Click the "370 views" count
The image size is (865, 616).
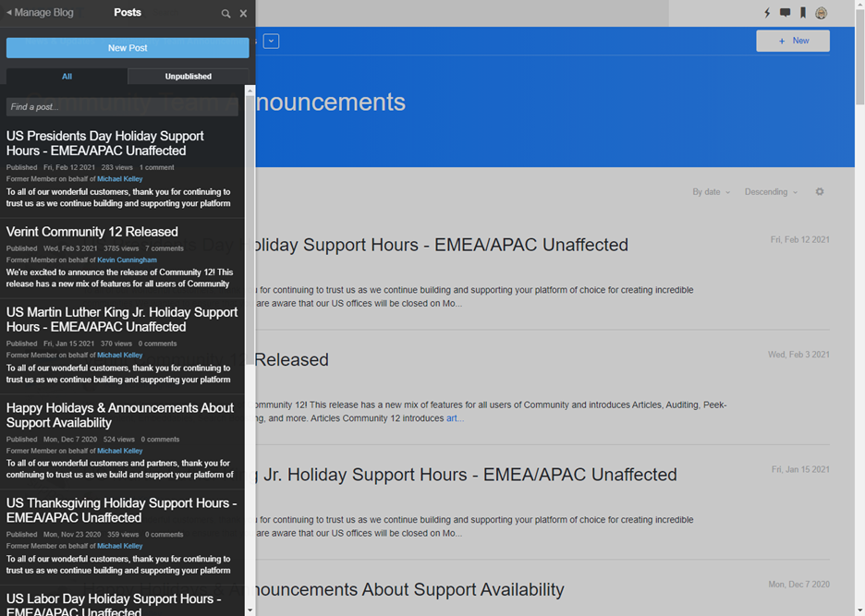[116, 344]
